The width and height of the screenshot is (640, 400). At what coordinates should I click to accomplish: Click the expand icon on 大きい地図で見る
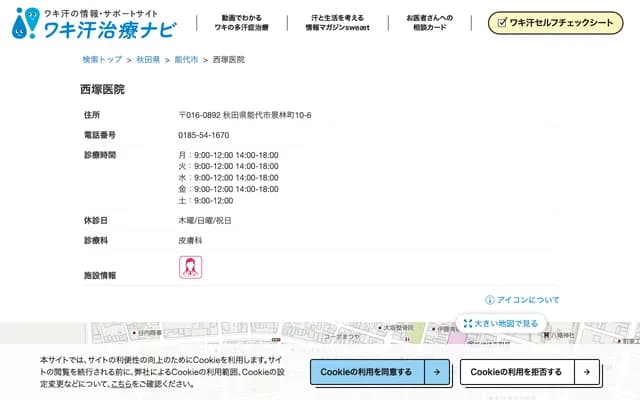coord(467,323)
